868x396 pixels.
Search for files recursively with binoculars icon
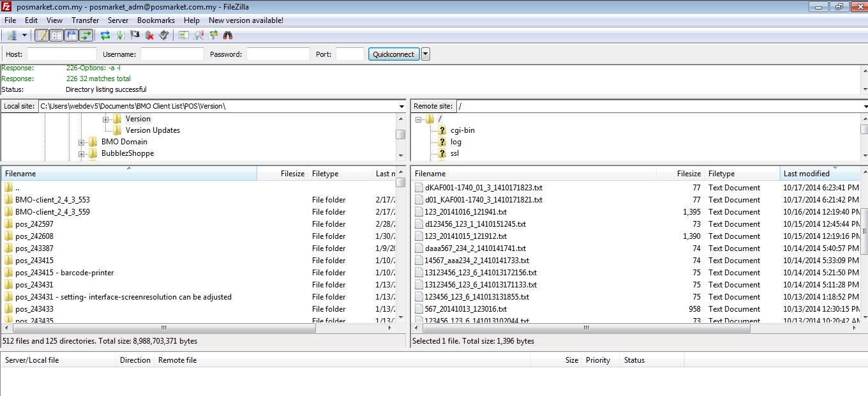(x=228, y=35)
